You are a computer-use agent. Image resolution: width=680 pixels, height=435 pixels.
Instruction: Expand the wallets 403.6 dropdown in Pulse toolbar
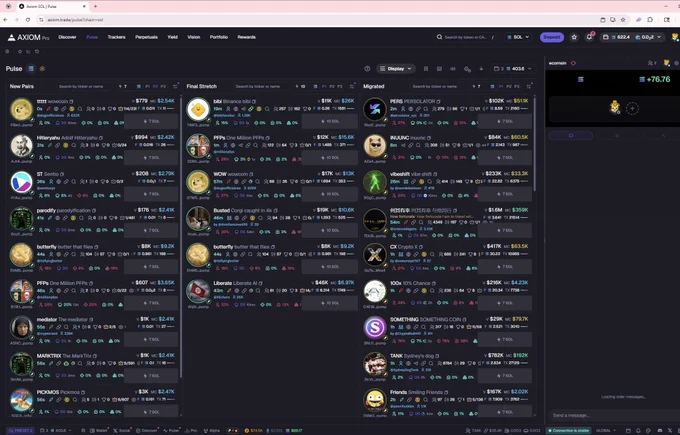click(512, 69)
